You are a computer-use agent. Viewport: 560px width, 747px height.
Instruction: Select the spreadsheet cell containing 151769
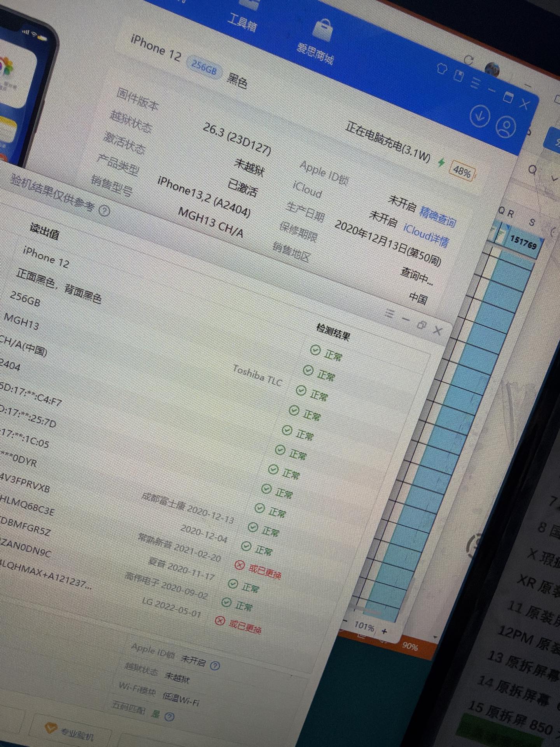tap(523, 243)
